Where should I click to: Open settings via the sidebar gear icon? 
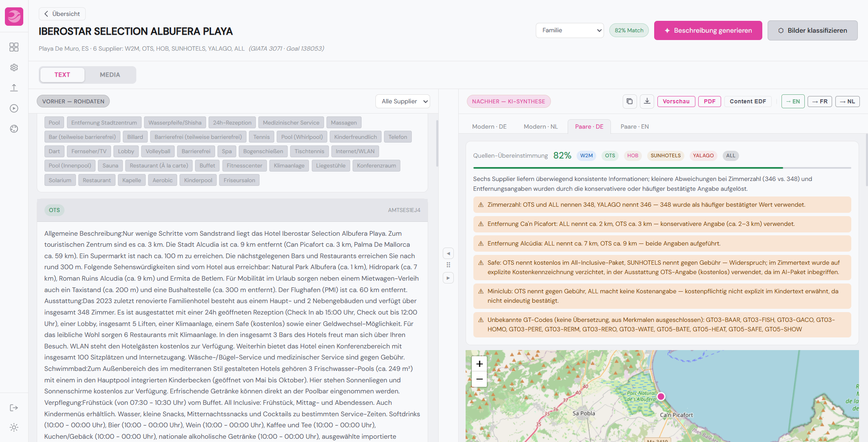[14, 67]
